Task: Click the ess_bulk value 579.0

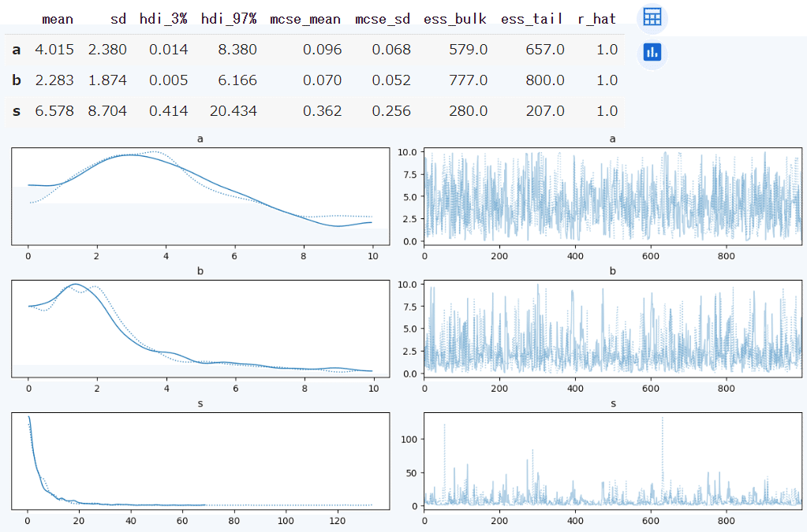Action: click(x=468, y=50)
